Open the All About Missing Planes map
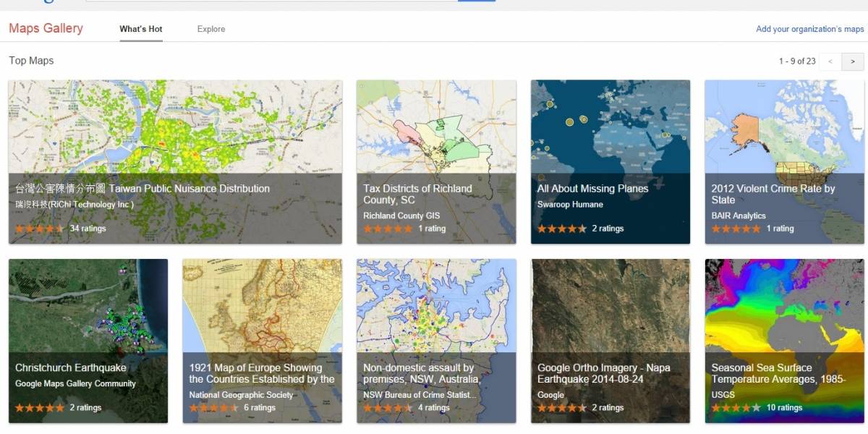The height and width of the screenshot is (434, 868). pos(610,162)
